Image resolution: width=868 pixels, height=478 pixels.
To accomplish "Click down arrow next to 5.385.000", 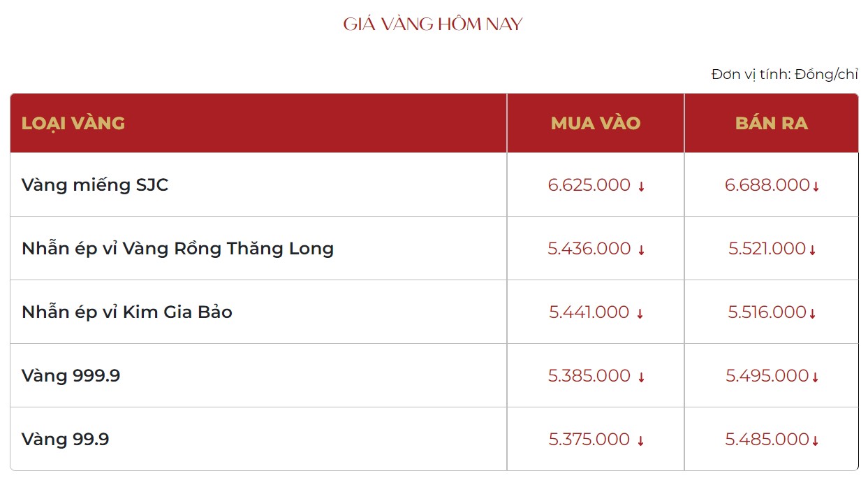I will click(641, 377).
